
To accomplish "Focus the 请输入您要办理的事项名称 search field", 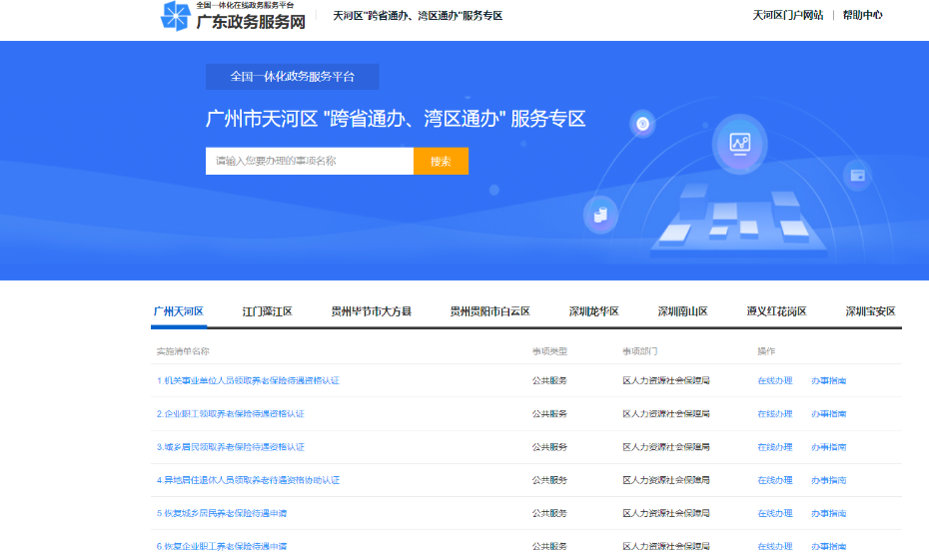I will click(309, 161).
